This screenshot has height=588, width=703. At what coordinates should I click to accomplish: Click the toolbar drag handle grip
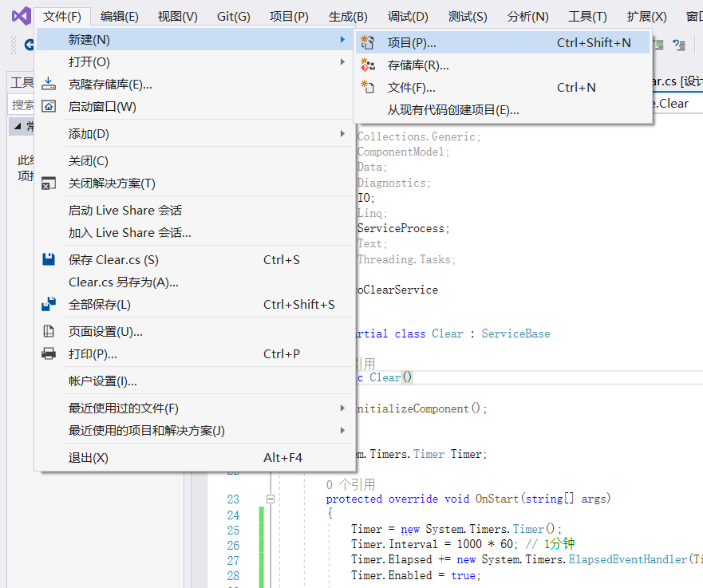[x=14, y=45]
